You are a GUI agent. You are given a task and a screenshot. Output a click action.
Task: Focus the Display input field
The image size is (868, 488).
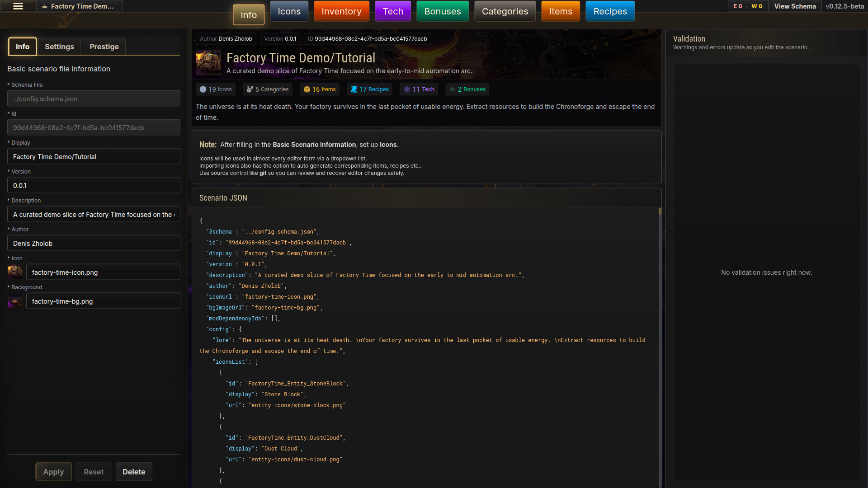coord(94,156)
